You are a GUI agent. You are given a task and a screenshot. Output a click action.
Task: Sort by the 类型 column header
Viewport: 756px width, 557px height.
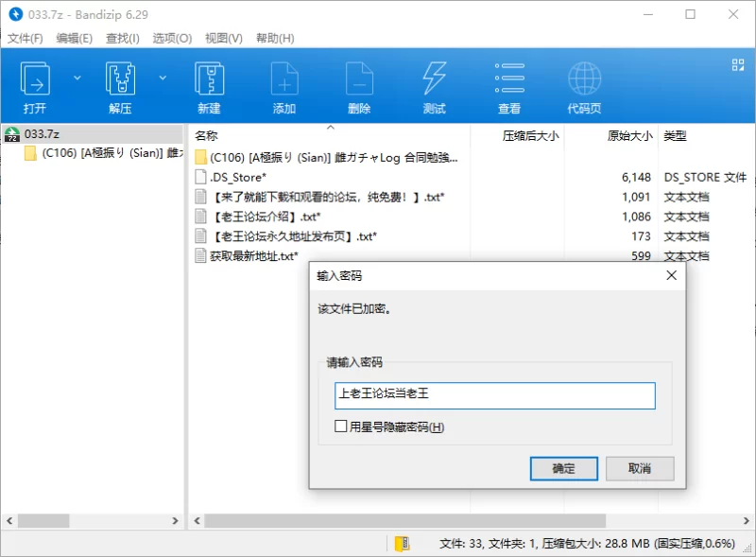click(x=675, y=136)
